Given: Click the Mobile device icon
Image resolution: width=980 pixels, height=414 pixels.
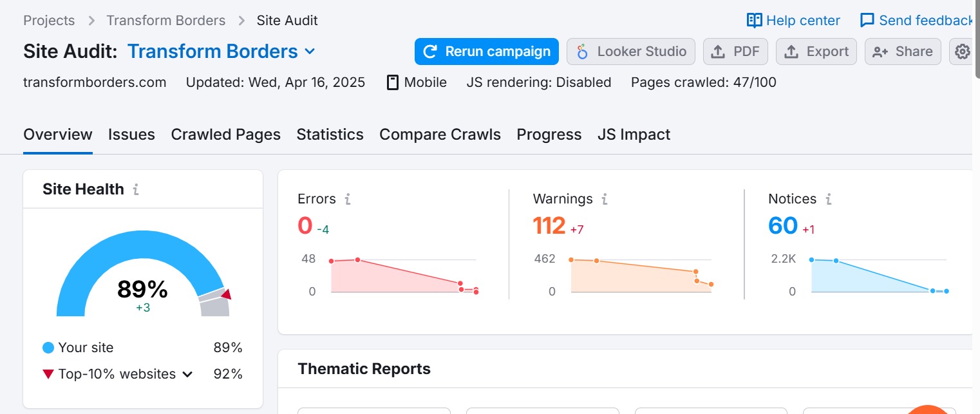Looking at the screenshot, I should (x=392, y=82).
